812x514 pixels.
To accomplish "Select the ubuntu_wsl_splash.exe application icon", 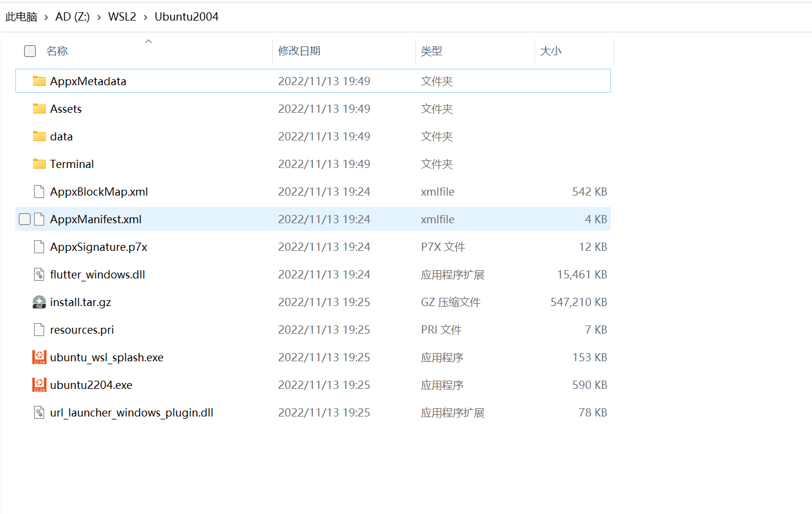I will click(39, 357).
